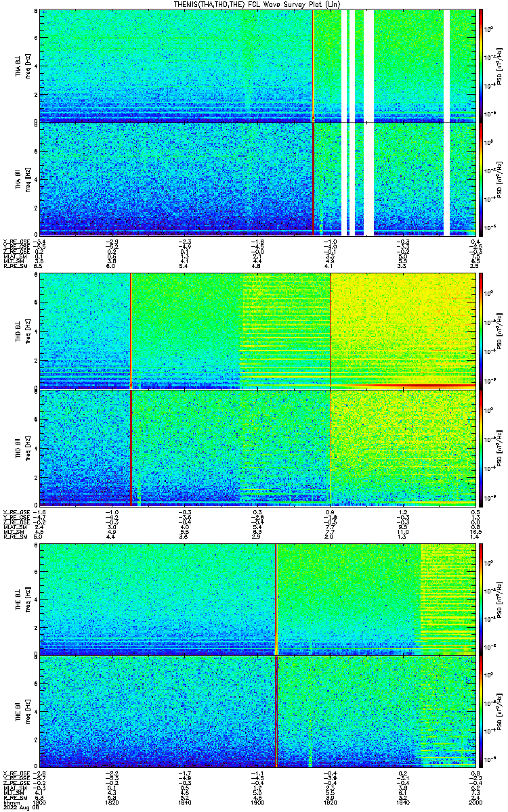The width and height of the screenshot is (508, 812).
Task: Click the 1900 time tick label
Action: [257, 803]
